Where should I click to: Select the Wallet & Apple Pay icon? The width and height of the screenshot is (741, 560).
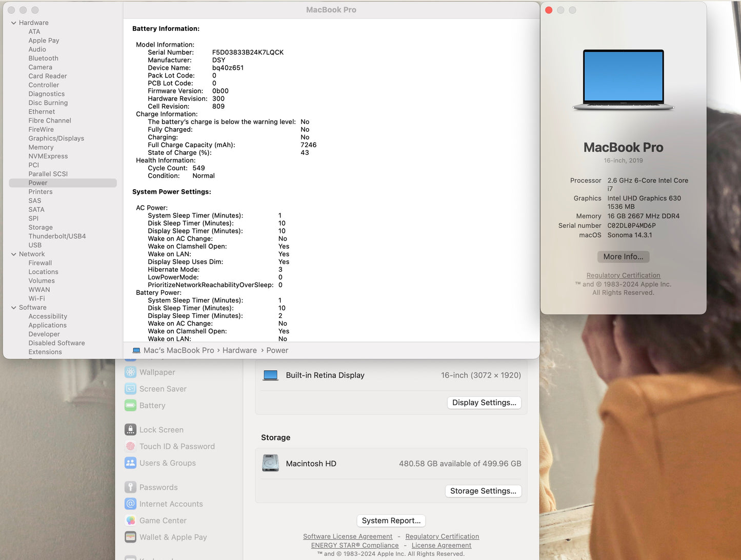click(x=131, y=537)
